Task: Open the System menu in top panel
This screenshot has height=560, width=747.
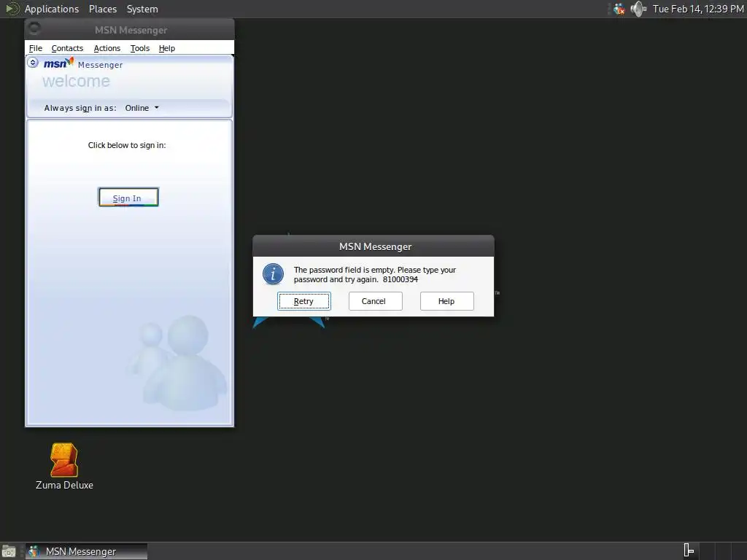Action: tap(142, 9)
